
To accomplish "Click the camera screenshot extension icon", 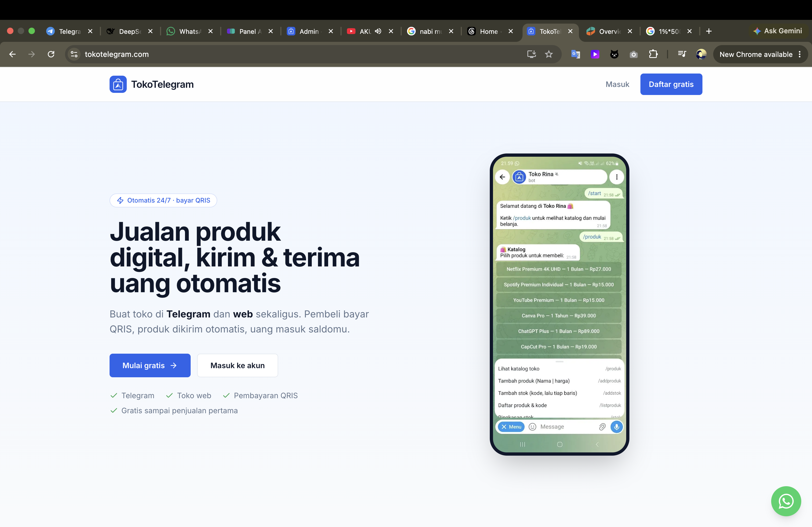I will click(633, 54).
